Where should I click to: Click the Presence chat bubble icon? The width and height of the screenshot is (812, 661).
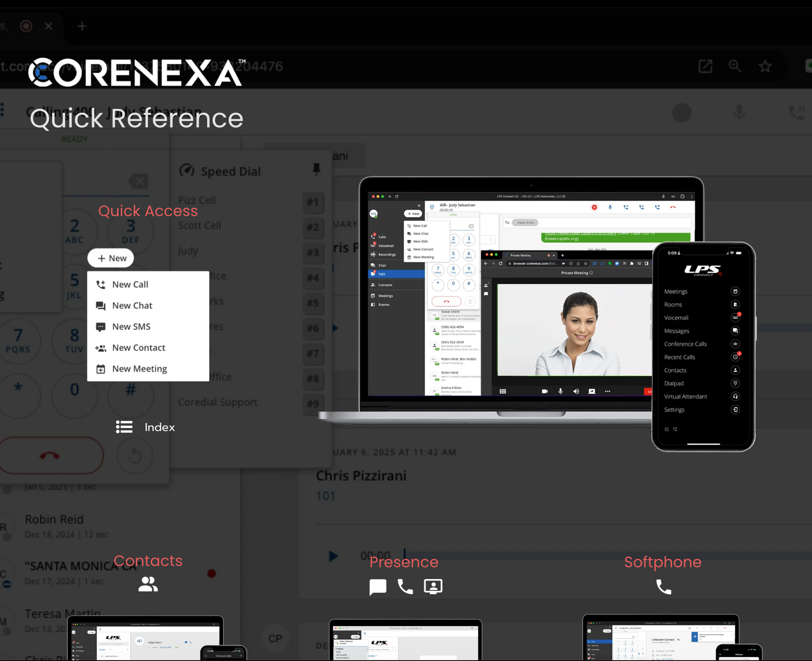click(x=378, y=587)
